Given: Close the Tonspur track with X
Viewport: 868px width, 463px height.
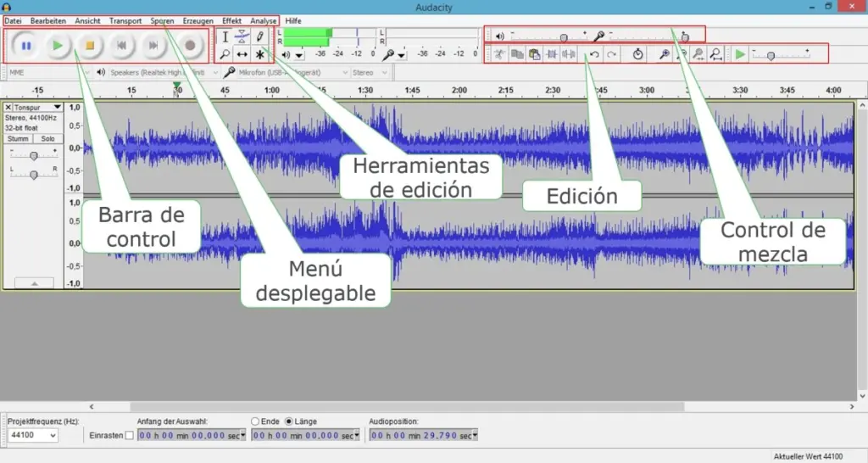Looking at the screenshot, I should (8, 107).
